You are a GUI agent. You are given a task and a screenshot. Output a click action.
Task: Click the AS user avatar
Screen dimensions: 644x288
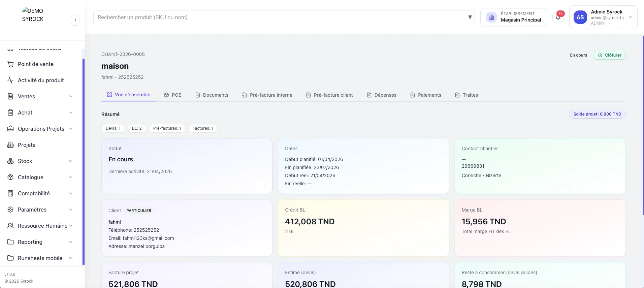tap(580, 17)
